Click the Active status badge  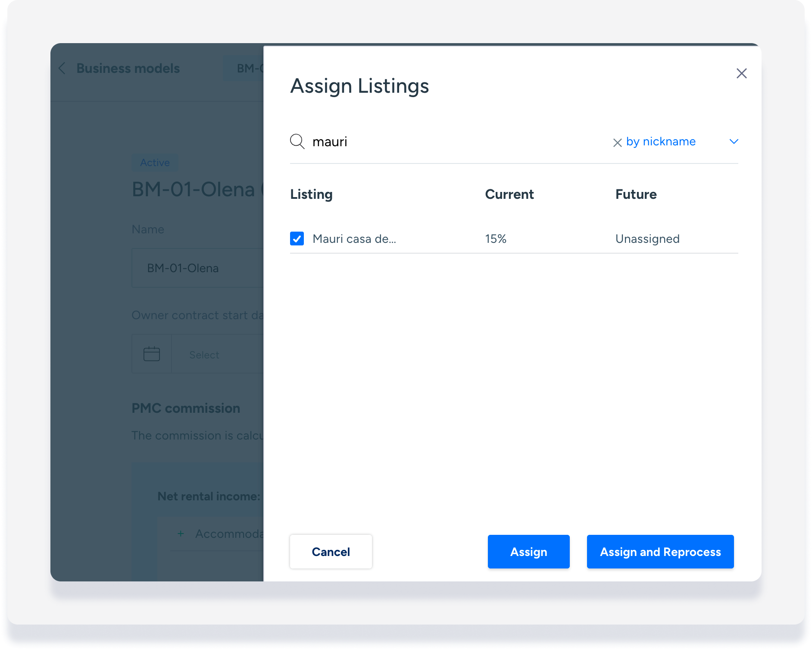(155, 163)
